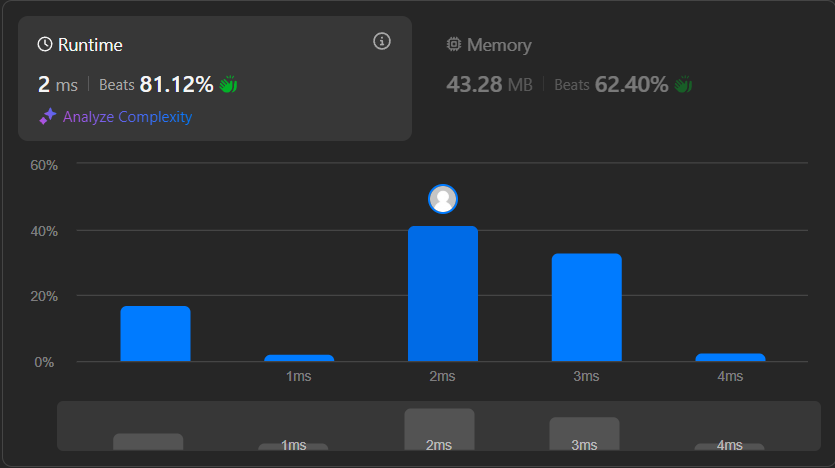
Task: Click the sparkle icon beside Analyze Complexity
Action: 47,117
